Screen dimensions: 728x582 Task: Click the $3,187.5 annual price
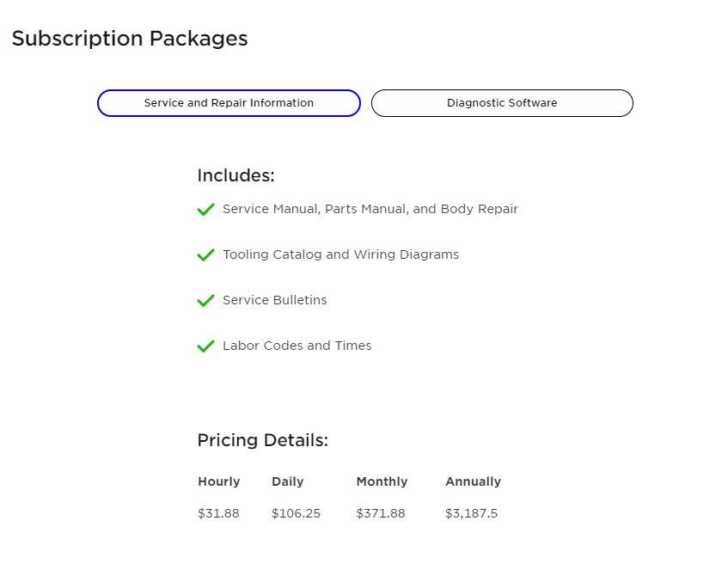[471, 513]
